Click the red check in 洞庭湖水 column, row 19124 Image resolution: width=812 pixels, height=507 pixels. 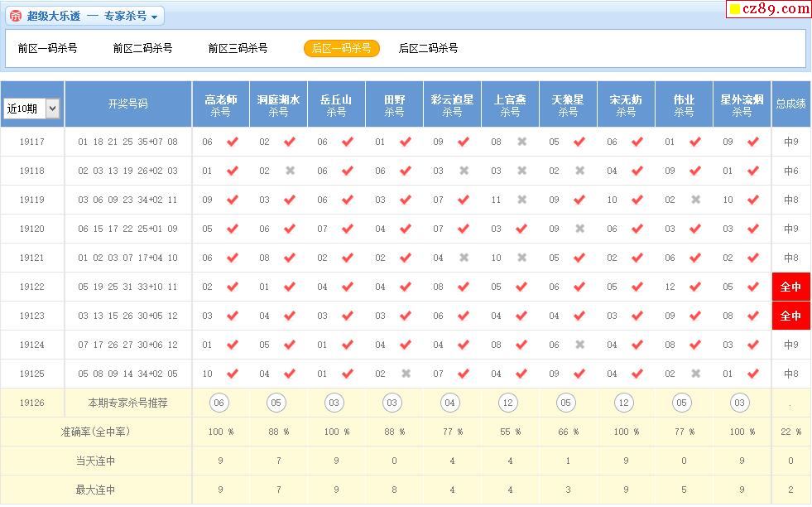point(290,345)
